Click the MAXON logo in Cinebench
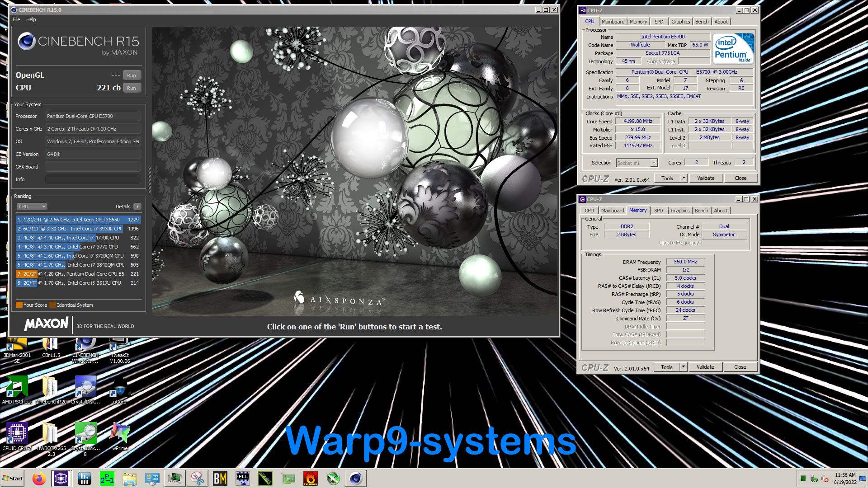Screen dimensions: 868x488 46,324
